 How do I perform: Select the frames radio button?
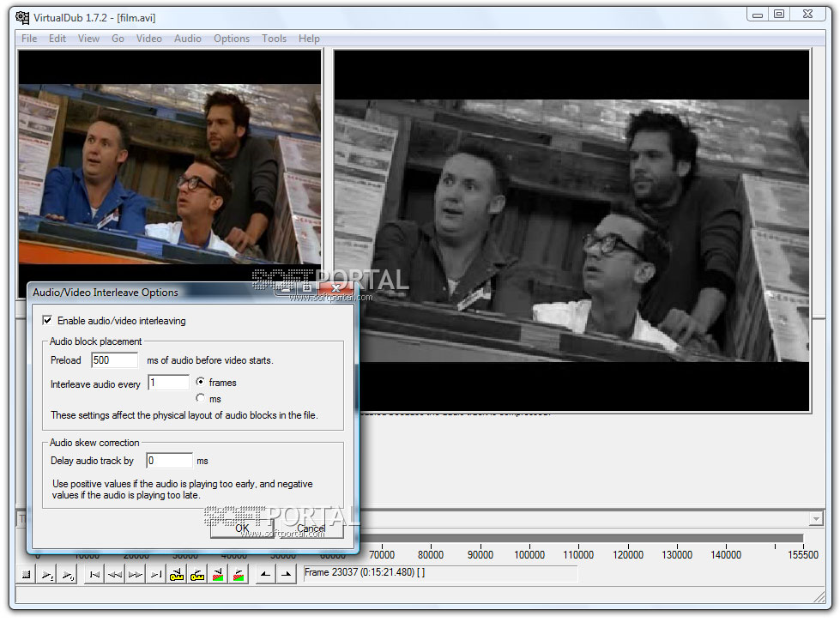[201, 383]
